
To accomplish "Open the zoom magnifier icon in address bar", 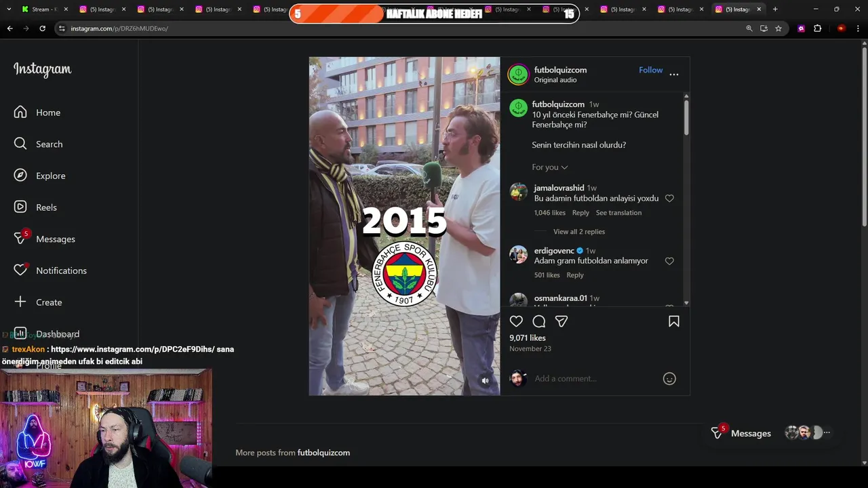I will (x=749, y=28).
